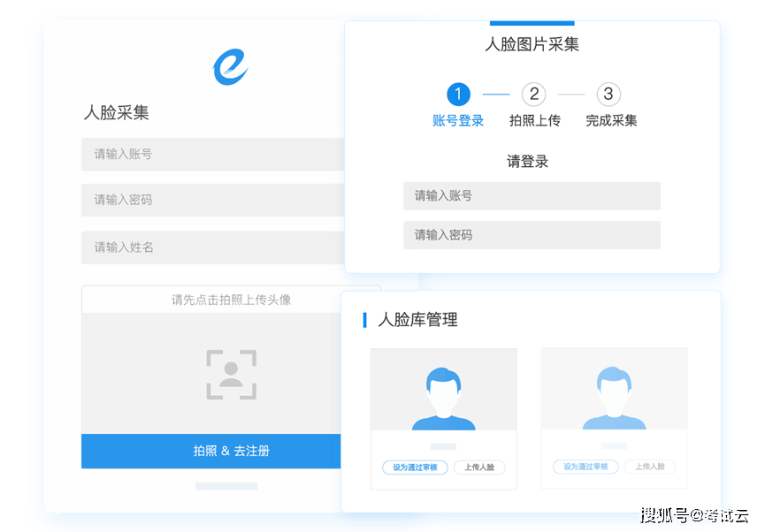Select the first user avatar in 人脸库管理
The image size is (765, 532).
pos(443,397)
